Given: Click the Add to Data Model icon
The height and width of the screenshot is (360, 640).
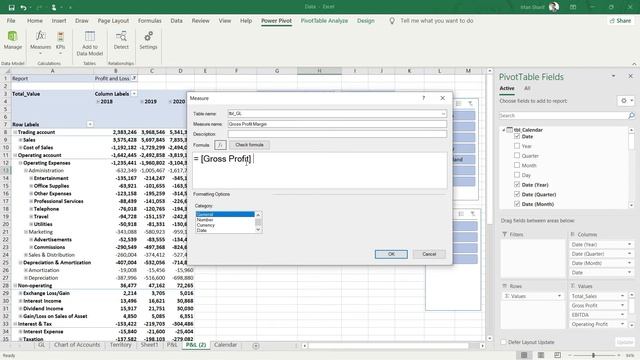Looking at the screenshot, I should [x=90, y=36].
